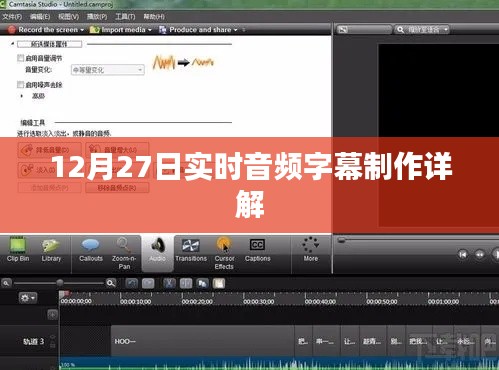Open the 文件(F) menu
The height and width of the screenshot is (370, 499).
click(12, 16)
